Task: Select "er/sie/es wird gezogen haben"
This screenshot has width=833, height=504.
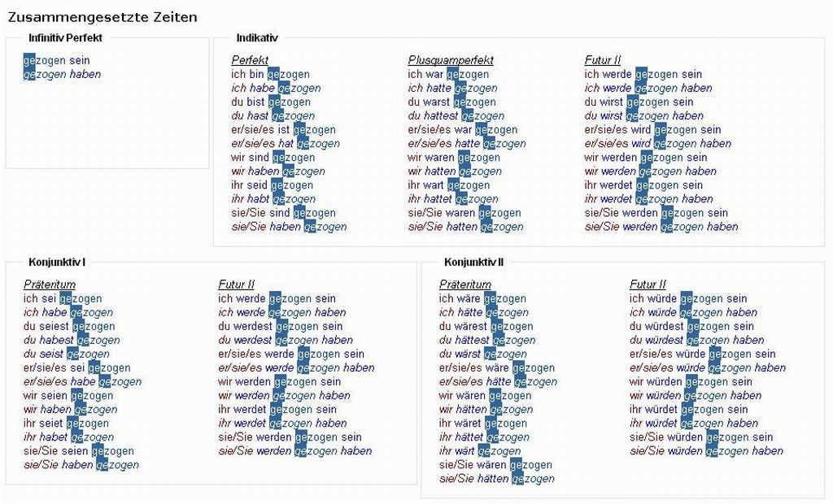Action: tap(657, 143)
